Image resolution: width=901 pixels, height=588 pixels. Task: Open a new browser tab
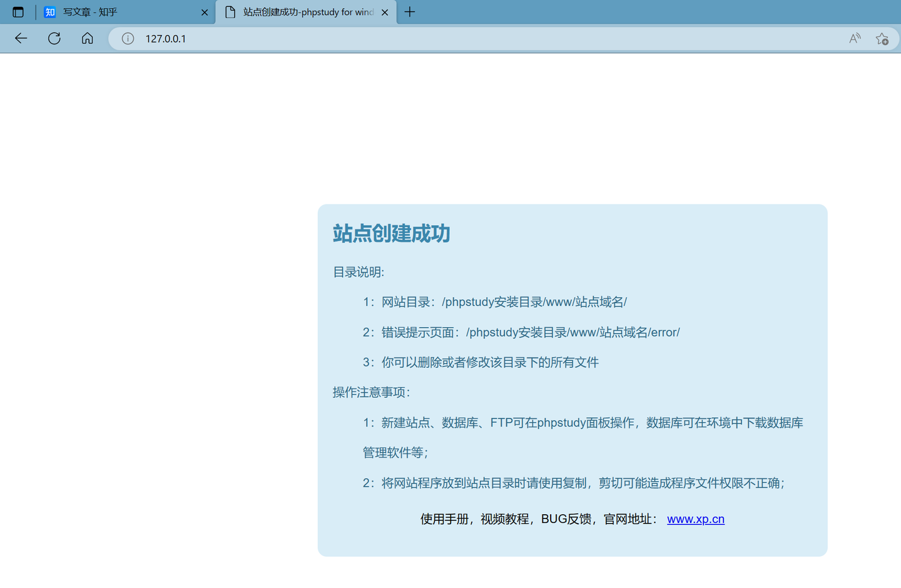point(410,12)
